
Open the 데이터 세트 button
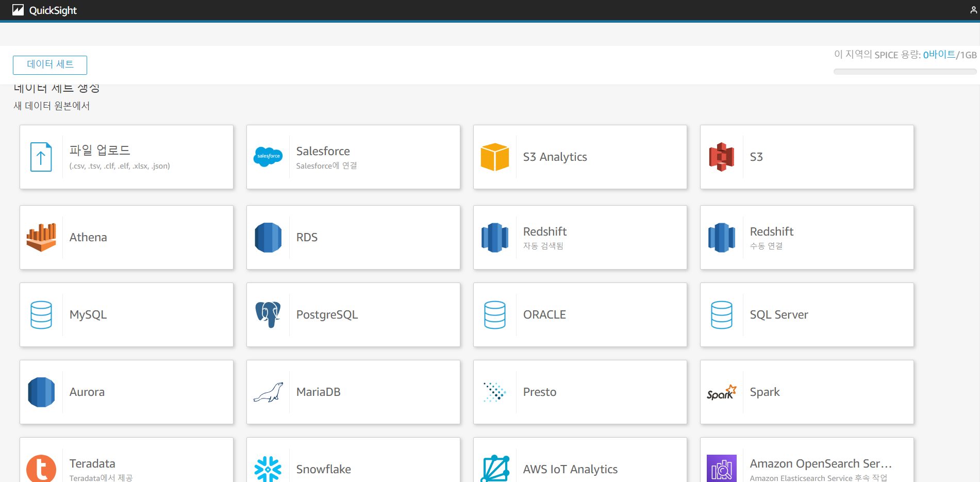point(50,65)
